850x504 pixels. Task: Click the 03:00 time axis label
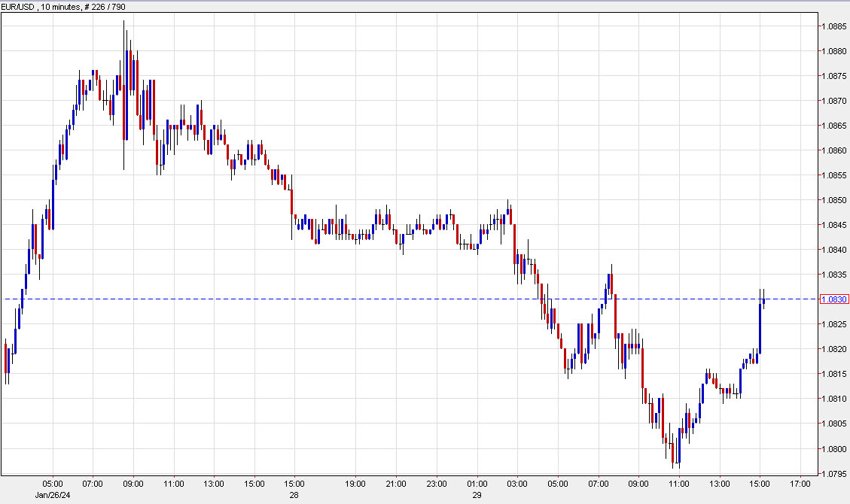tap(517, 484)
